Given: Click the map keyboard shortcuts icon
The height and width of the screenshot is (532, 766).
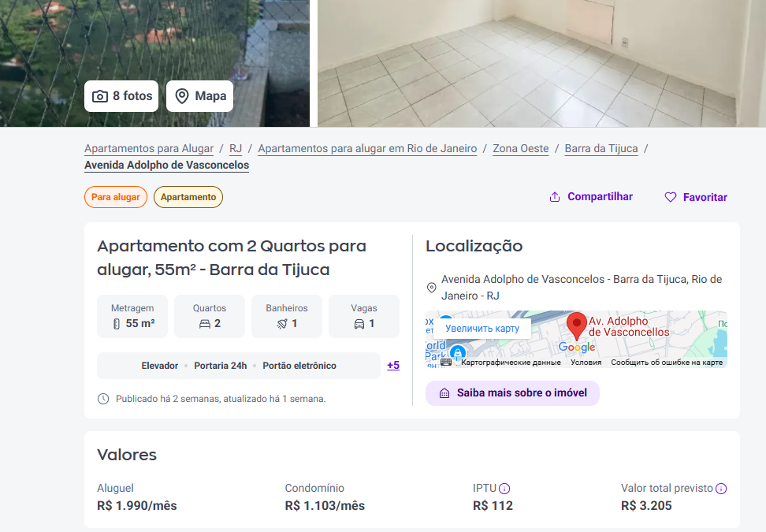Looking at the screenshot, I should [x=445, y=362].
